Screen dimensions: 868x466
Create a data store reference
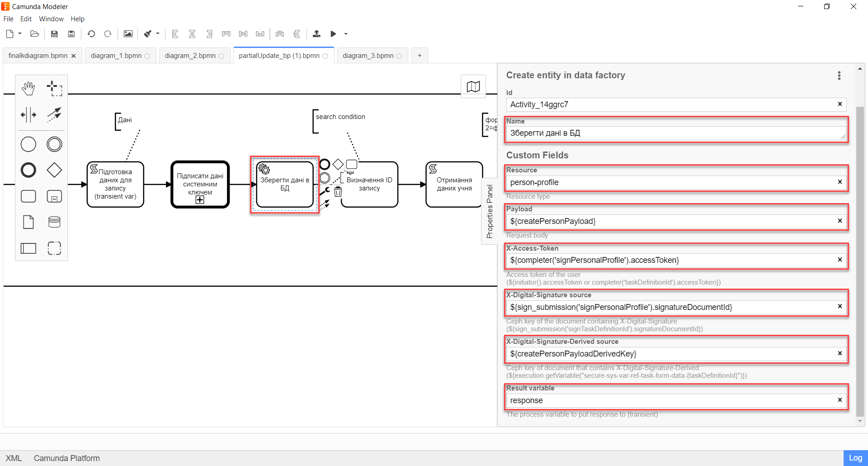[54, 222]
